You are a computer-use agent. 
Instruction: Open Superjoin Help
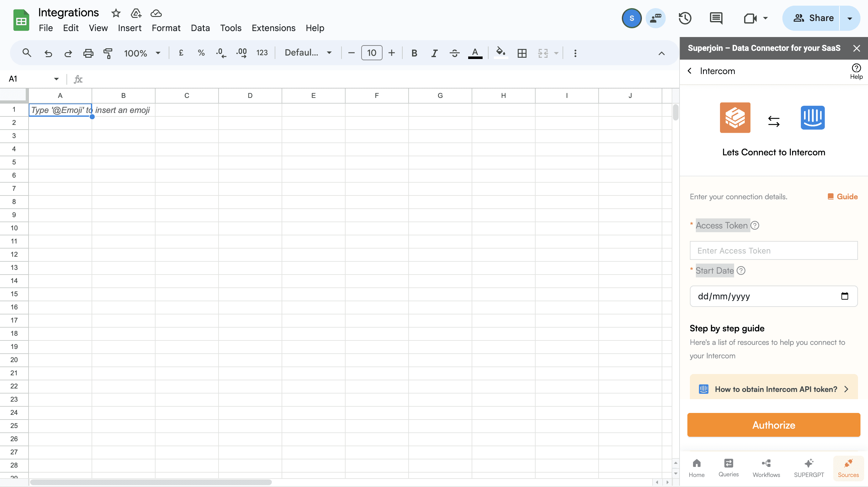(x=856, y=71)
